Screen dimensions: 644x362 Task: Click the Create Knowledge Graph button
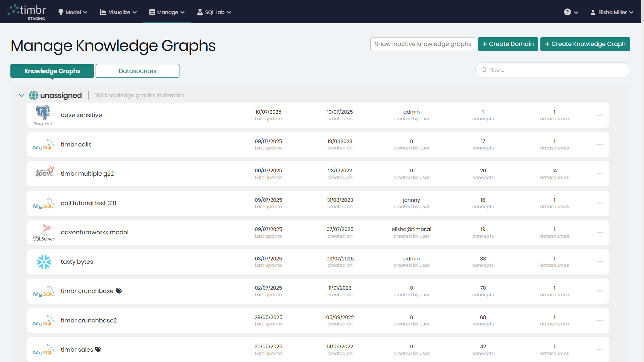coord(585,44)
